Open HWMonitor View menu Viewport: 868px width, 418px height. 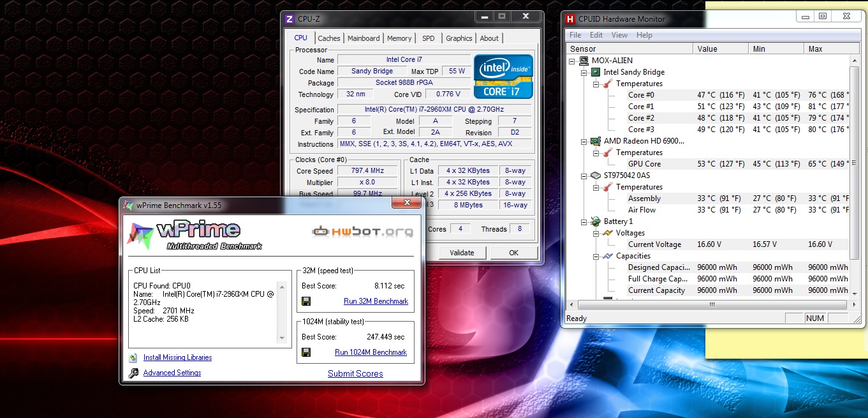pyautogui.click(x=620, y=35)
